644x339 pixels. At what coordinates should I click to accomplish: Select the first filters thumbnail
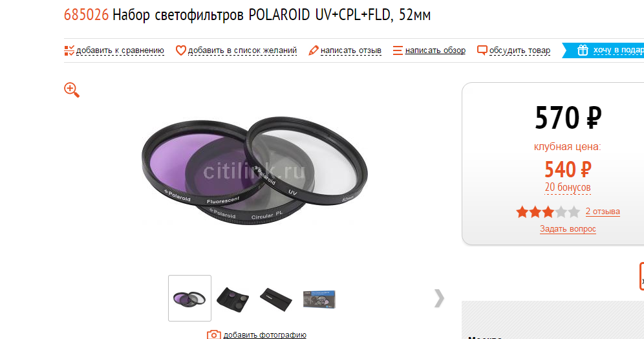tap(189, 298)
